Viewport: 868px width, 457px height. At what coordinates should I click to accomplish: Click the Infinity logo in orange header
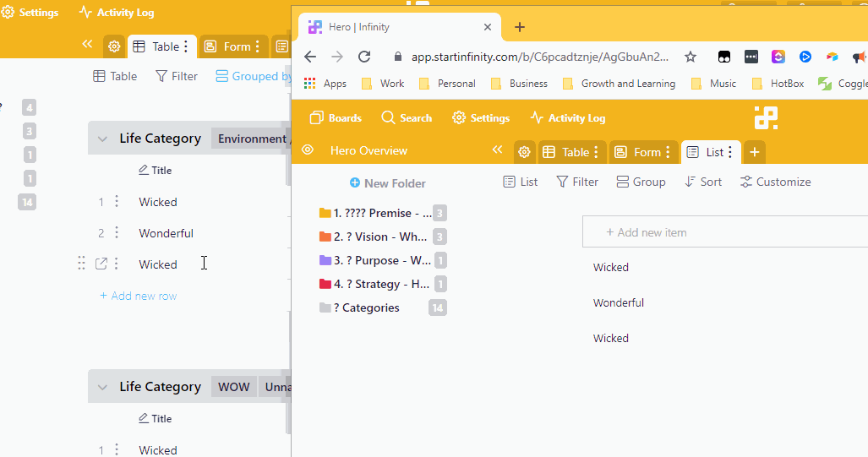(x=766, y=117)
